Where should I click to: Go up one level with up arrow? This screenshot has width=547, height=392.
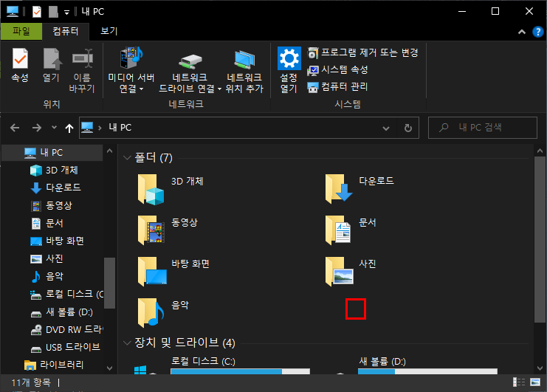[69, 128]
